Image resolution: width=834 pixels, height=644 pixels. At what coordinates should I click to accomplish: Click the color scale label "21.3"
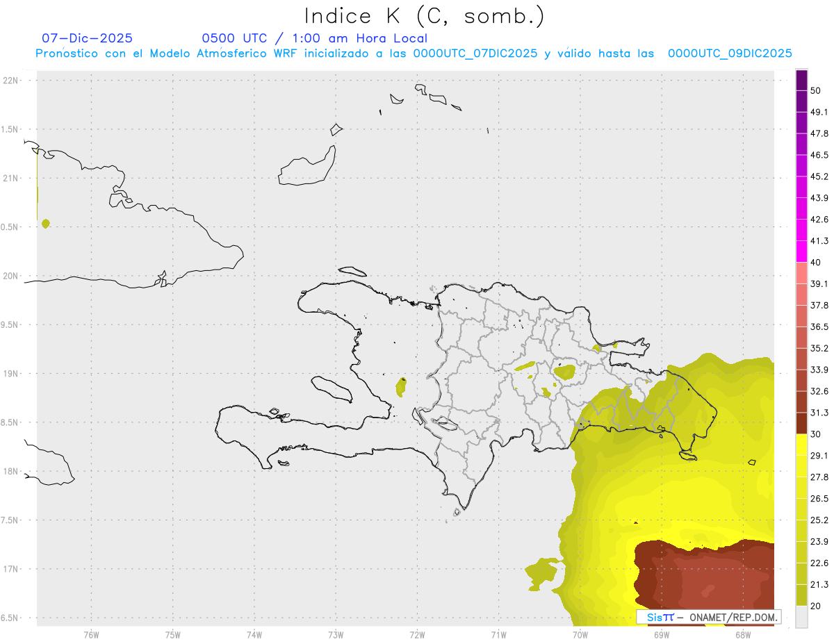[x=819, y=584]
